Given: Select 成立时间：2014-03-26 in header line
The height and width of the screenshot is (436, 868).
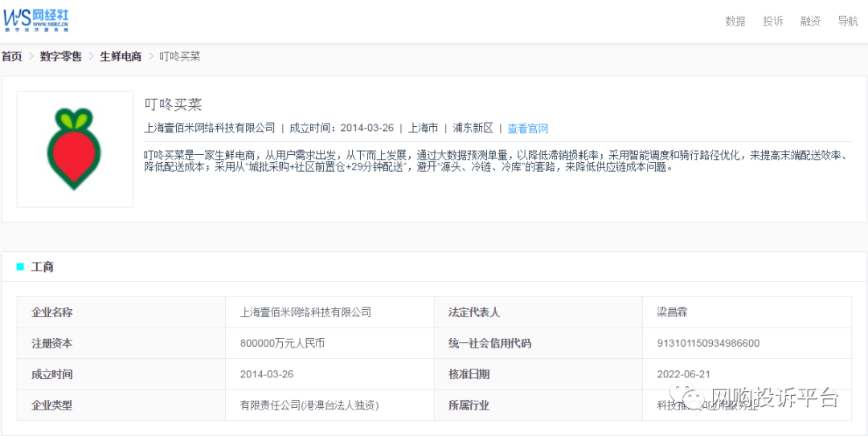Looking at the screenshot, I should pyautogui.click(x=342, y=128).
